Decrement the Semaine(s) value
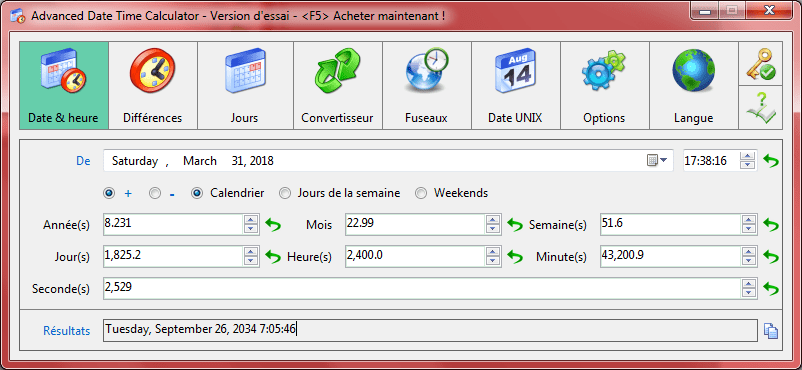This screenshot has width=802, height=370. click(x=749, y=229)
